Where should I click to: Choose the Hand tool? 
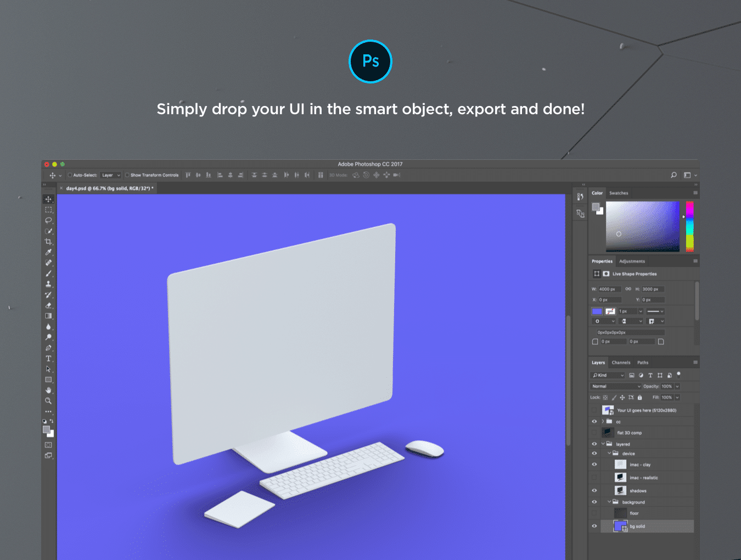tap(48, 390)
